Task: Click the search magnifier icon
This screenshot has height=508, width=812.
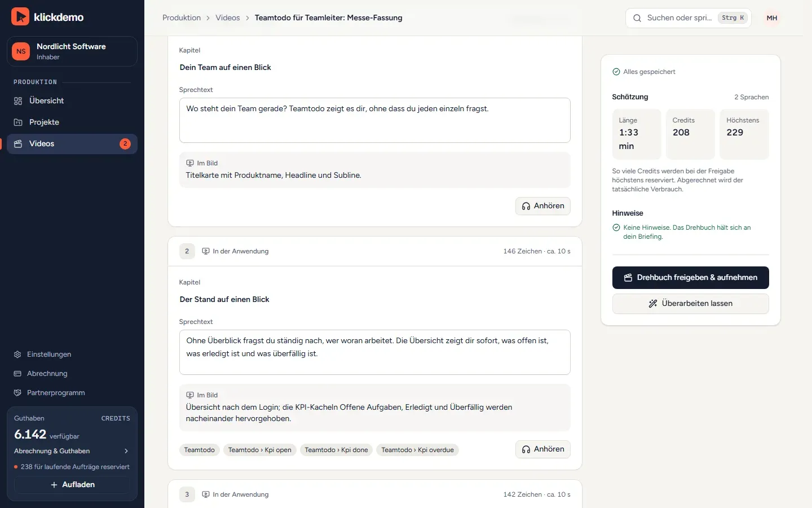Action: click(637, 18)
